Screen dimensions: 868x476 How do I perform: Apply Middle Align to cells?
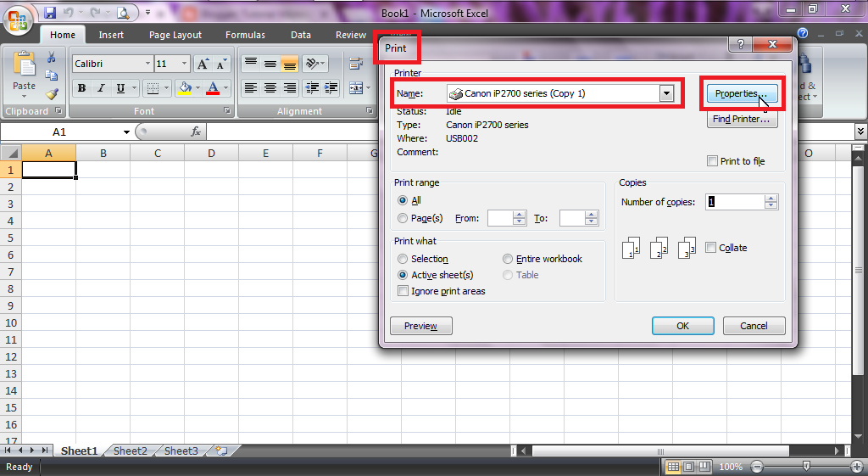pyautogui.click(x=270, y=63)
